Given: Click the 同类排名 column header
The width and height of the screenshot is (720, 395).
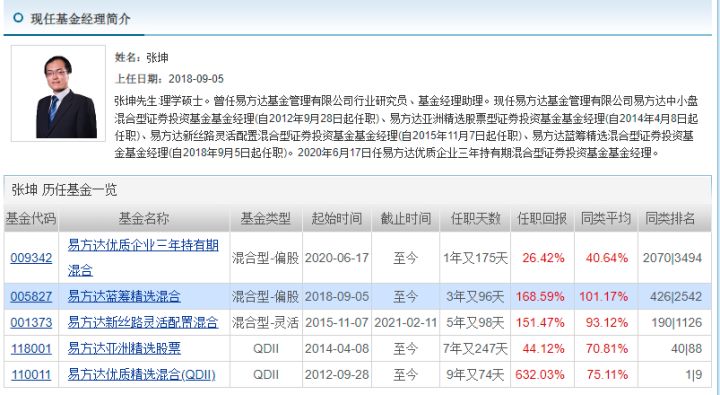Looking at the screenshot, I should click(x=670, y=218).
